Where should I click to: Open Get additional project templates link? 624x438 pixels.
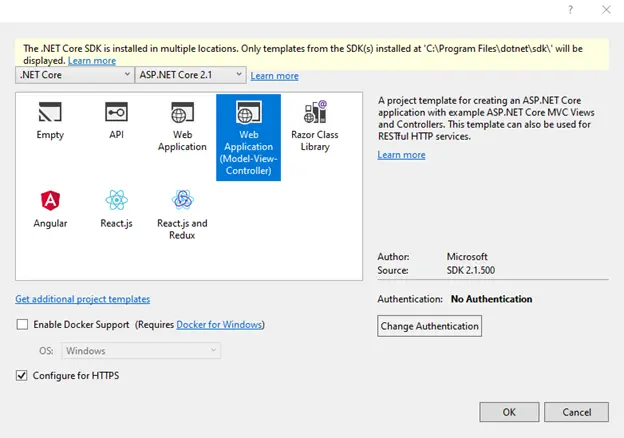pyautogui.click(x=83, y=299)
